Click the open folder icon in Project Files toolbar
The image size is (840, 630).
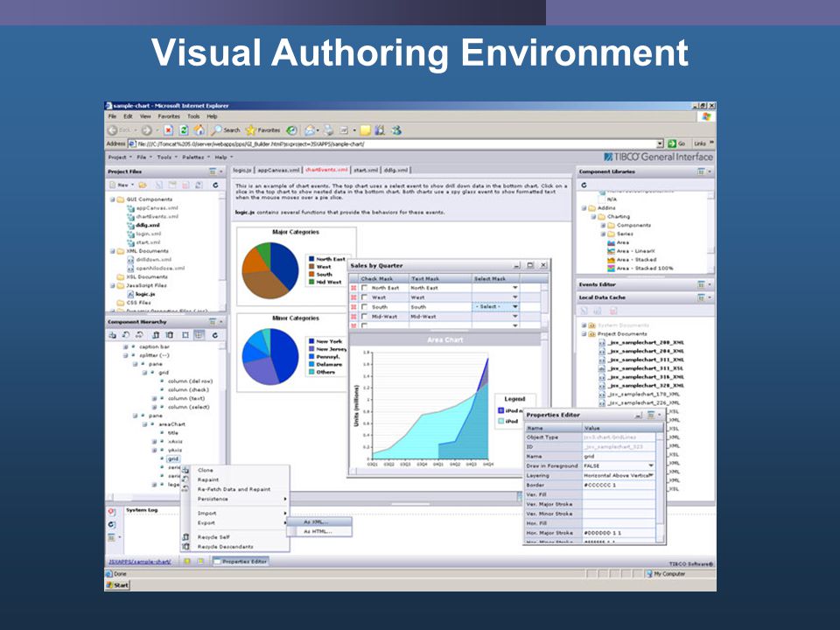coord(143,185)
